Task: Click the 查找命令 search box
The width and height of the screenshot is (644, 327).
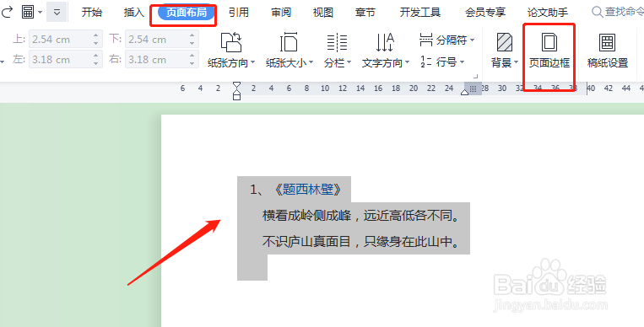Action: click(x=618, y=12)
